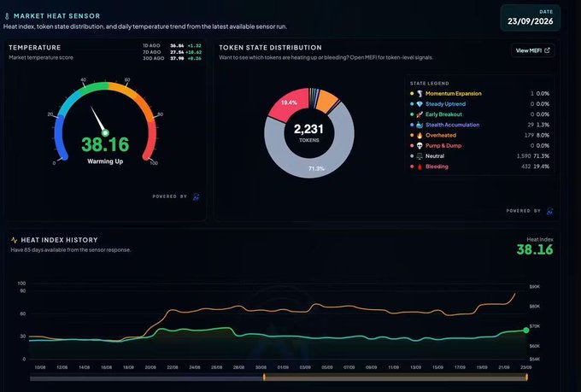This screenshot has height=392, width=581.
Task: Click the red 19.4% donut segment
Action: 289,103
